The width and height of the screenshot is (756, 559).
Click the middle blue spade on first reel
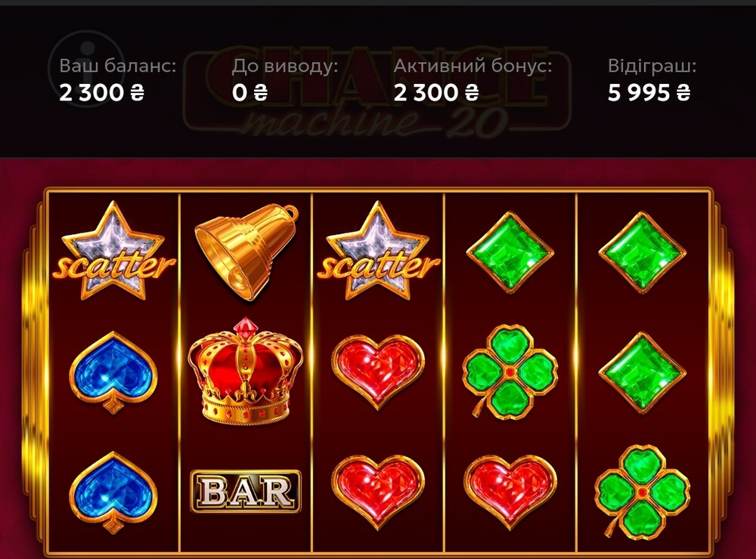pos(113,372)
